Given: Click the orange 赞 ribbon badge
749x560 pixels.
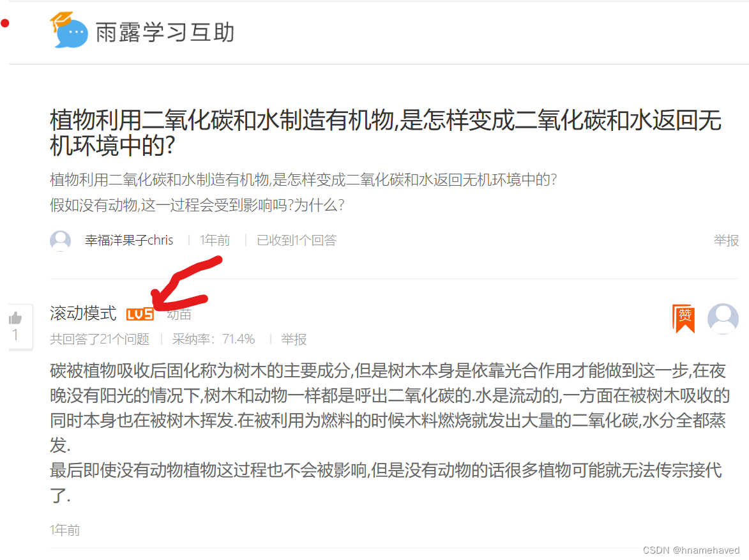Looking at the screenshot, I should coord(684,318).
